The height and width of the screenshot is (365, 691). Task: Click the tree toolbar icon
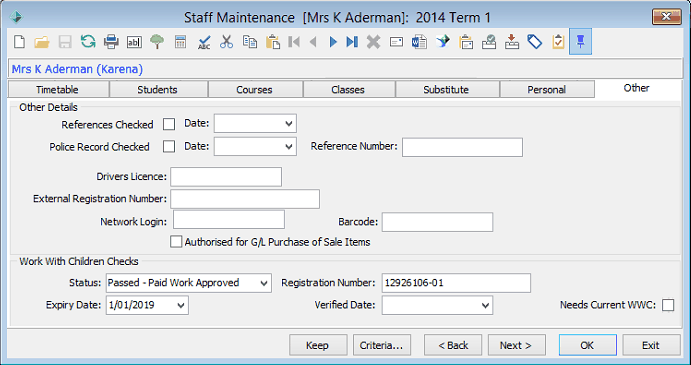pyautogui.click(x=157, y=42)
